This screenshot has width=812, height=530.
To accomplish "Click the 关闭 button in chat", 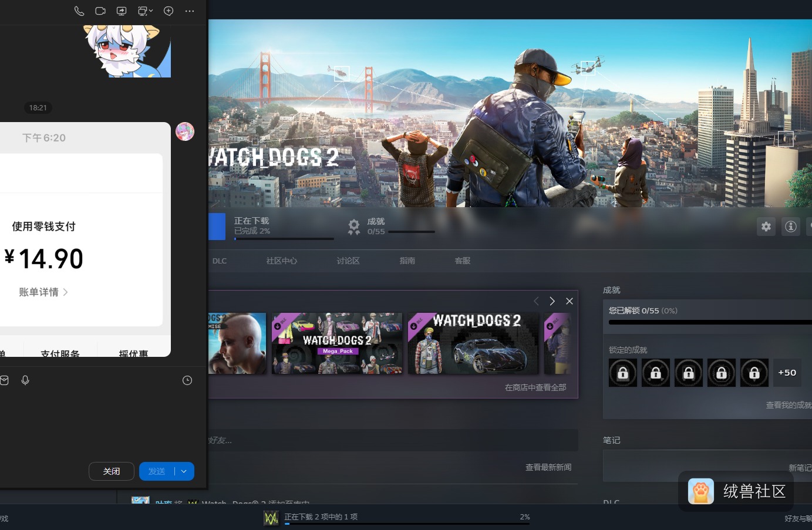I will tap(112, 471).
